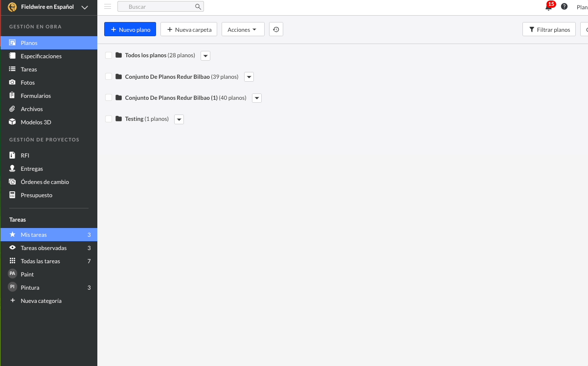Image resolution: width=588 pixels, height=366 pixels.
Task: Click the Tareas list icon
Action: point(12,69)
